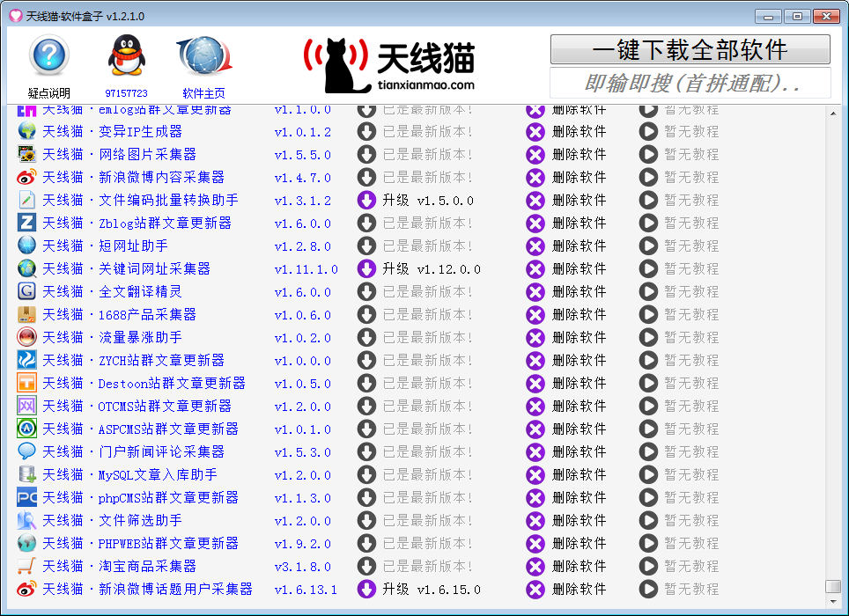Click upgrade arrow for 关键词网址采集器
Screen dimensions: 849x616
pos(366,268)
